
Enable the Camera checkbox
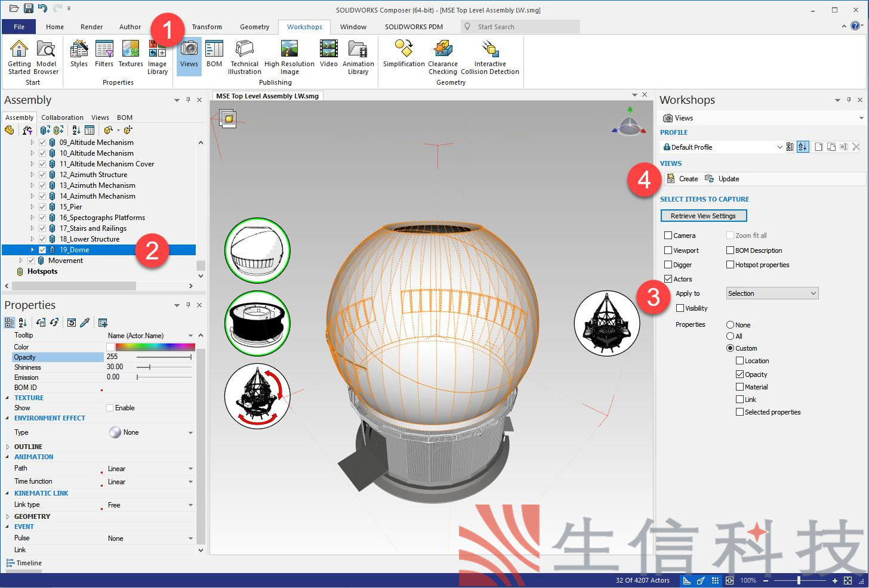pyautogui.click(x=668, y=236)
